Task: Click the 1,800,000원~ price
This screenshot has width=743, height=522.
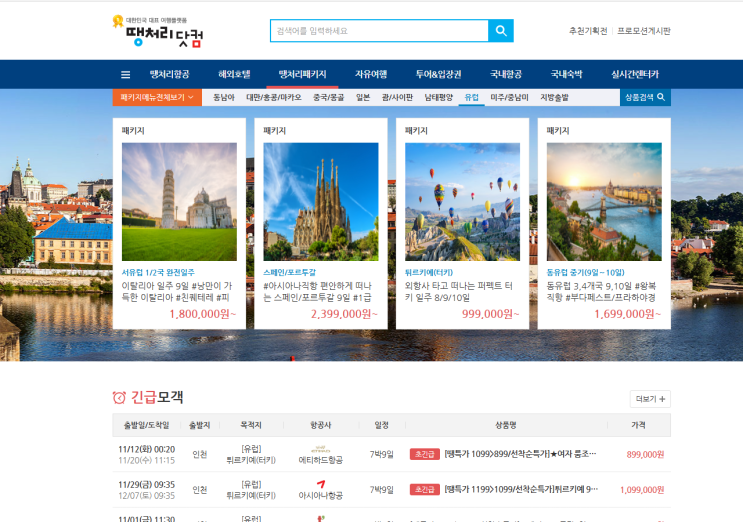Action: [203, 314]
